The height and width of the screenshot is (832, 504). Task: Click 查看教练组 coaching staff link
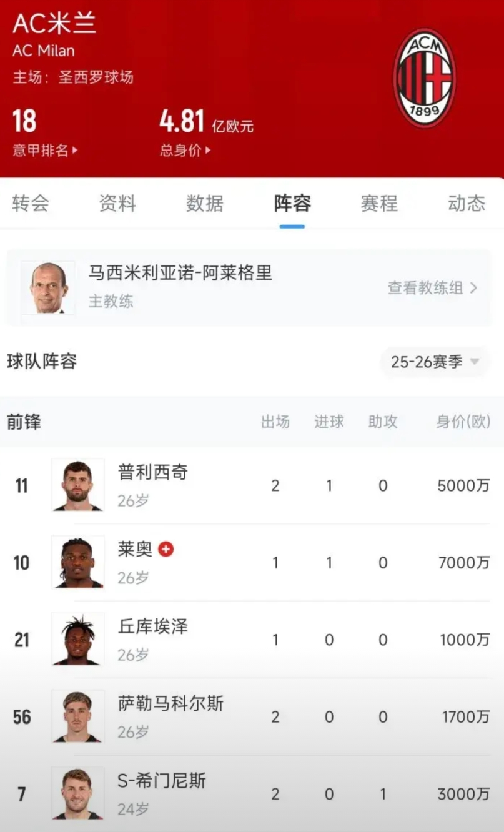coord(432,288)
